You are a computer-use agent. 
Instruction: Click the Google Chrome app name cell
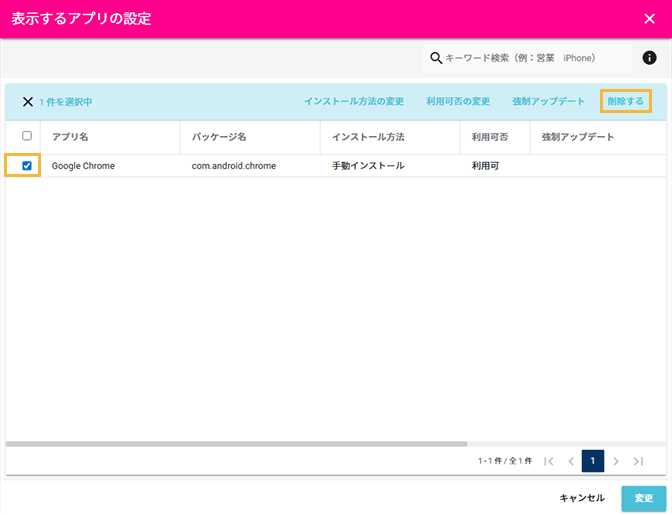[x=83, y=166]
